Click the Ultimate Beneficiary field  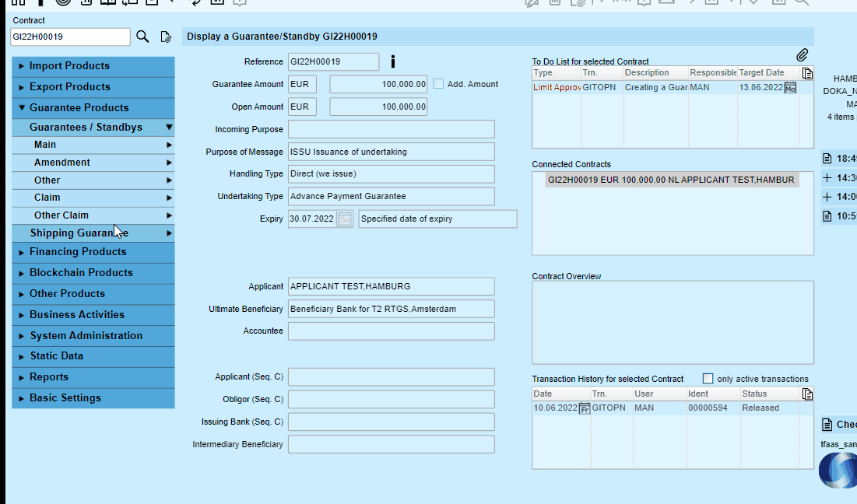[392, 309]
